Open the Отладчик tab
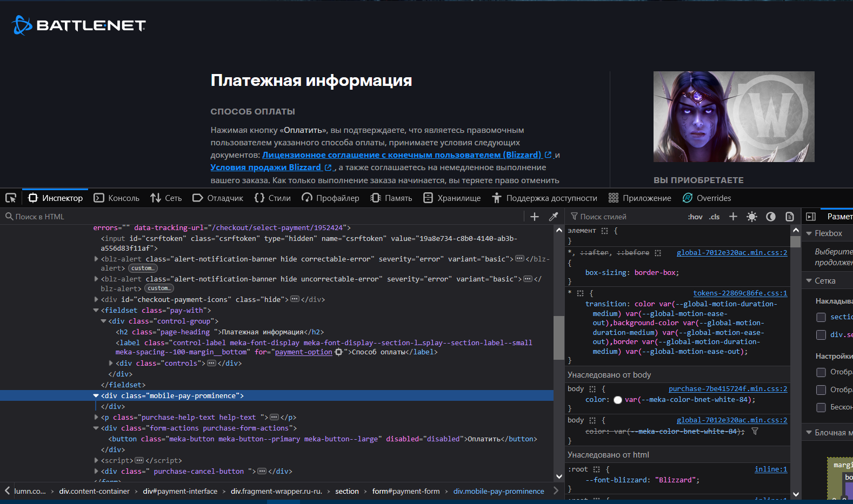The image size is (853, 504). 218,198
